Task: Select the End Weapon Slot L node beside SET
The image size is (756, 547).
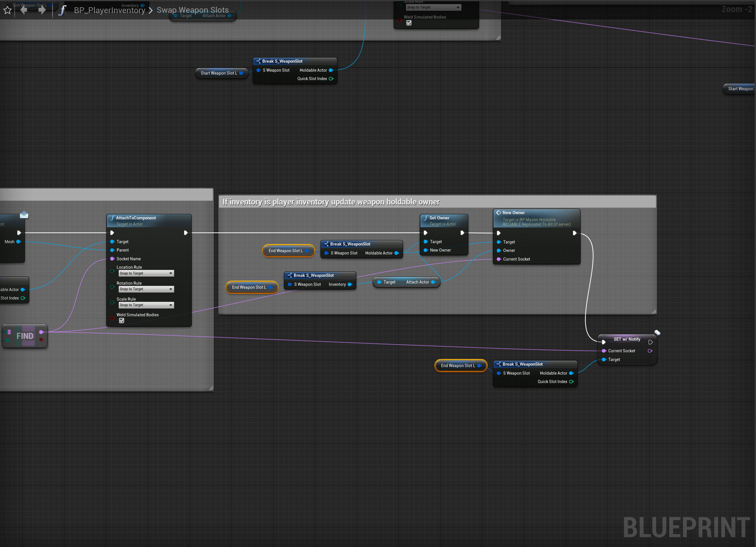Action: click(458, 366)
